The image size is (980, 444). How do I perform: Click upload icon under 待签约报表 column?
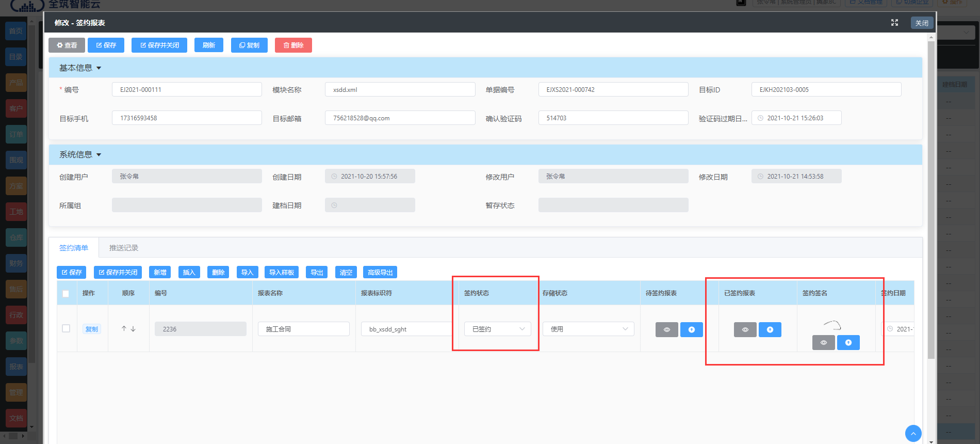pos(691,329)
